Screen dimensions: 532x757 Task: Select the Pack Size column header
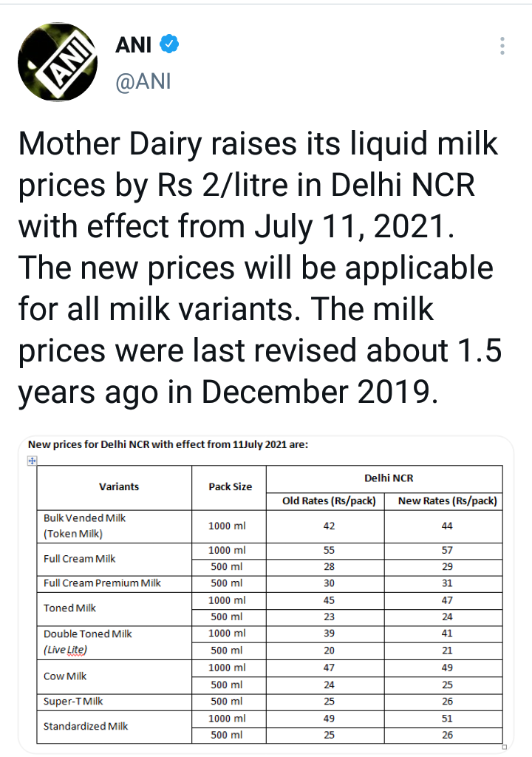pos(230,486)
